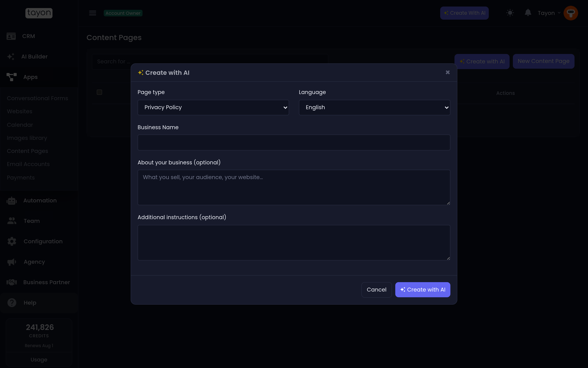Click the dialog title sparkle icon

(x=141, y=73)
